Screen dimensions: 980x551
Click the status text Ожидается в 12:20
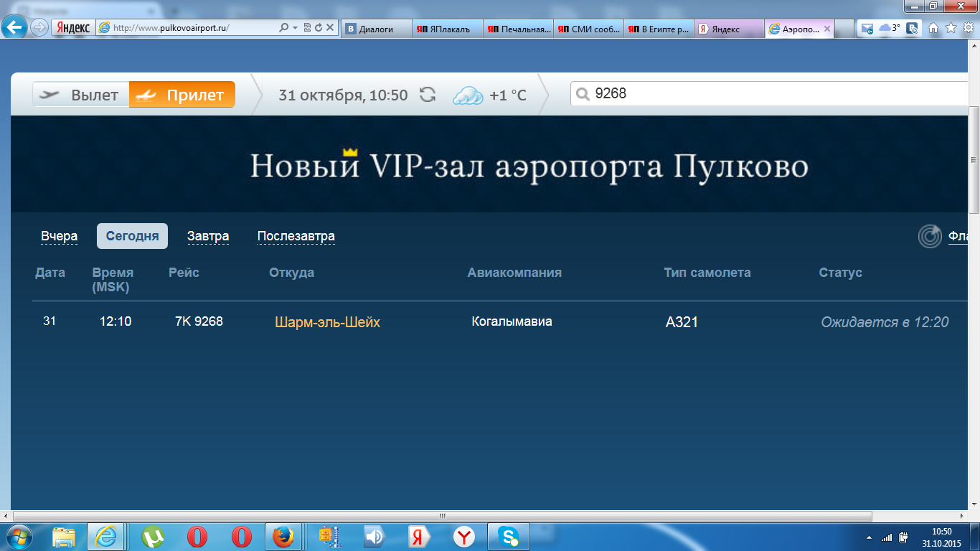tap(885, 322)
